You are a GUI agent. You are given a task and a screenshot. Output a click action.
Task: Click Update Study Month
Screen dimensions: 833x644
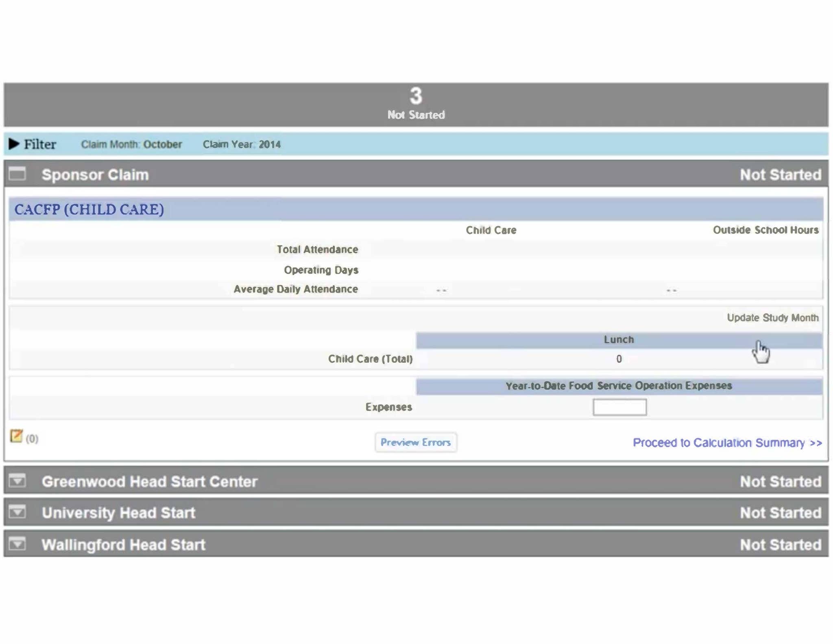point(772,318)
